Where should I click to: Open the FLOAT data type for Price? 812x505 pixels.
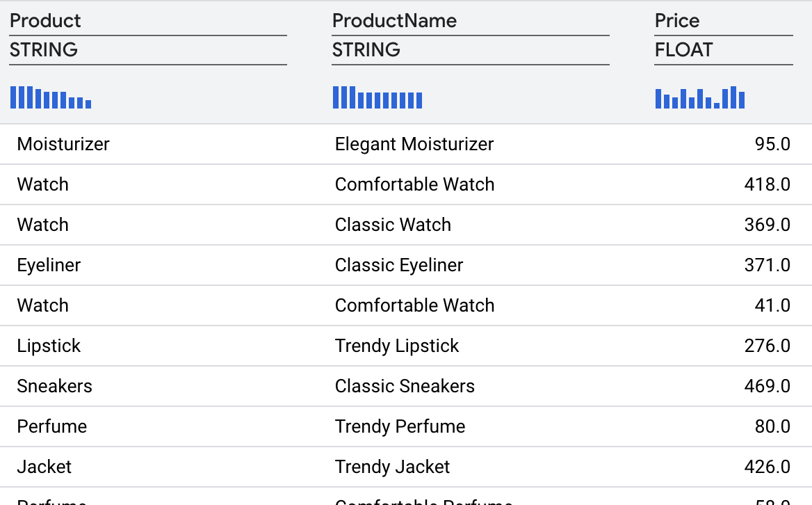[x=683, y=50]
